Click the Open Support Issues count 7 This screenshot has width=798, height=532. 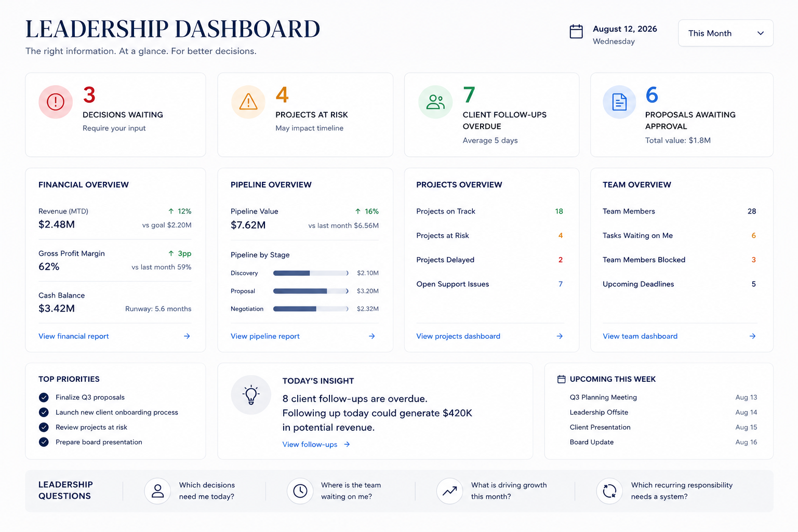561,284
